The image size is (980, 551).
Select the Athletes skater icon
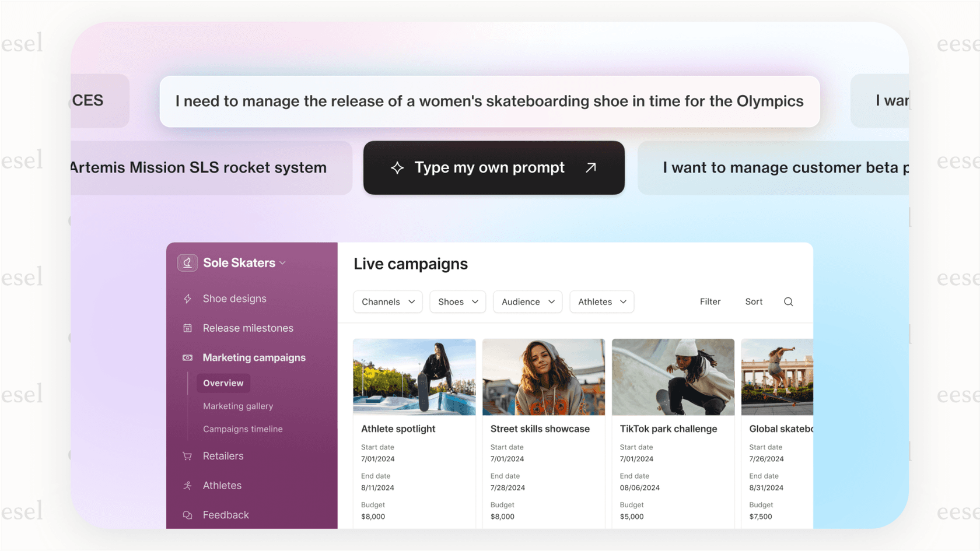click(187, 485)
